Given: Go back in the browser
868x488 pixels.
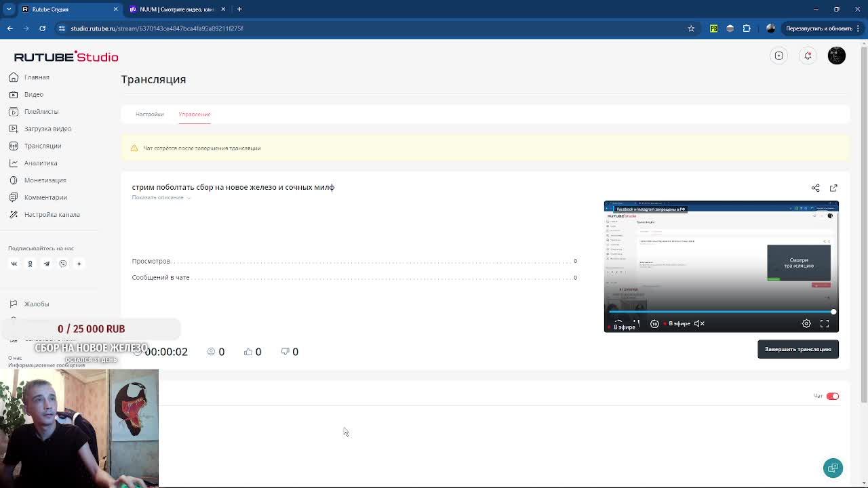Looking at the screenshot, I should [9, 28].
